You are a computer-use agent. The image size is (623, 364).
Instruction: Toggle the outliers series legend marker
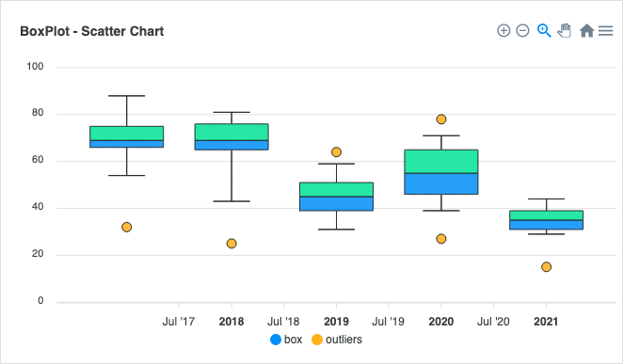click(x=316, y=340)
